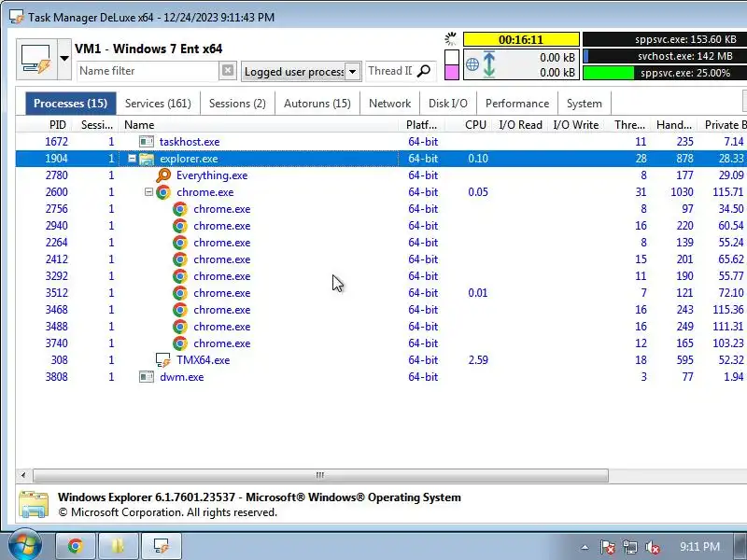
Task: Select the TMX64.exe process name
Action: click(x=204, y=360)
